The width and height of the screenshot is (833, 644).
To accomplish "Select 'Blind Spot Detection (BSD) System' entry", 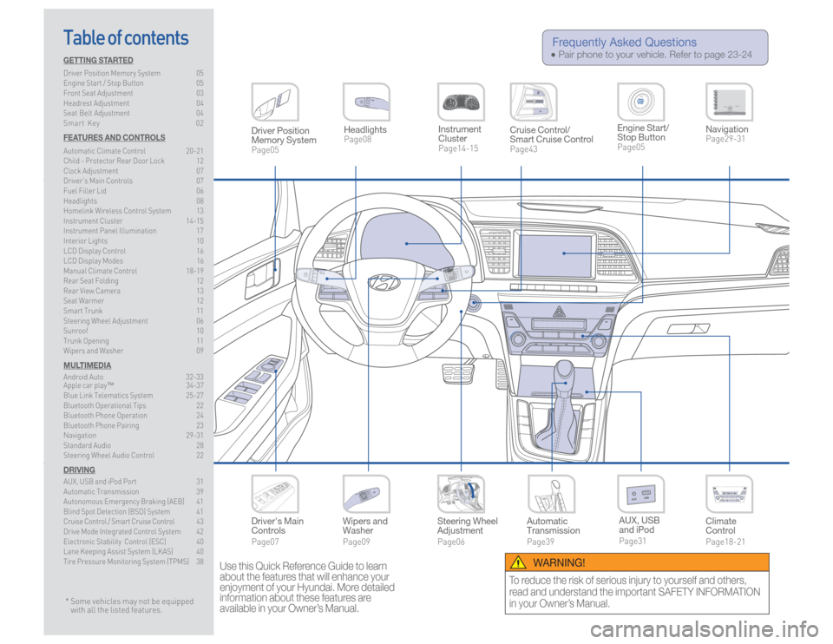I will click(134, 512).
